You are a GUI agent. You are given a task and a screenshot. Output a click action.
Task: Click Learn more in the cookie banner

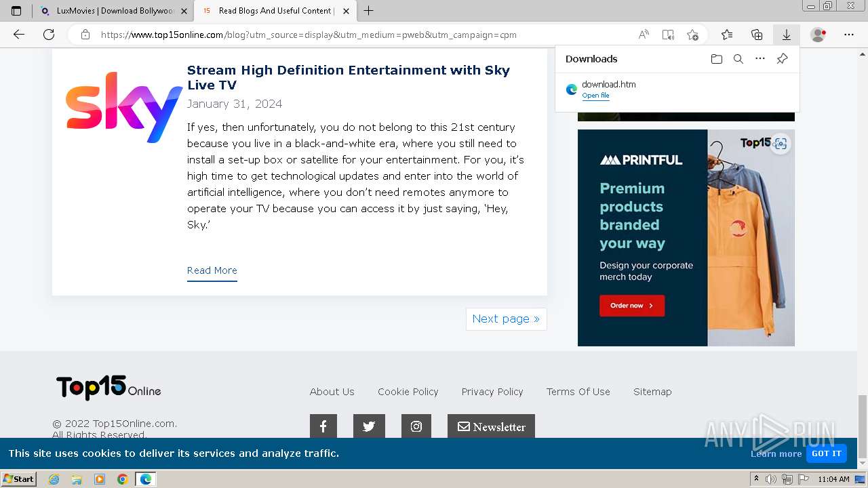776,454
